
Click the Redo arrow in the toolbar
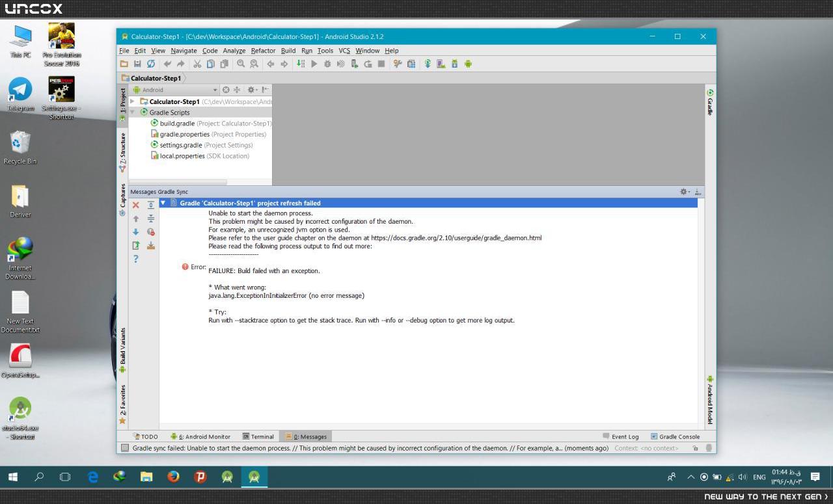pyautogui.click(x=180, y=64)
